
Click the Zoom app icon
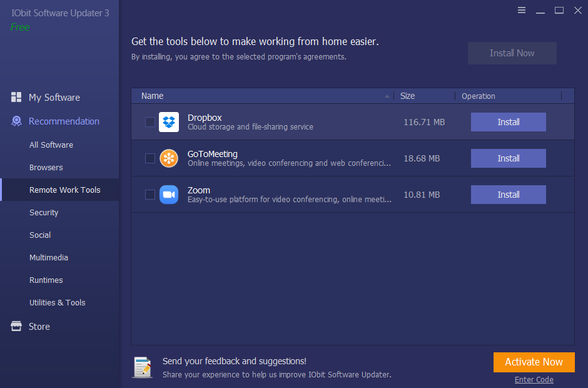click(x=169, y=195)
